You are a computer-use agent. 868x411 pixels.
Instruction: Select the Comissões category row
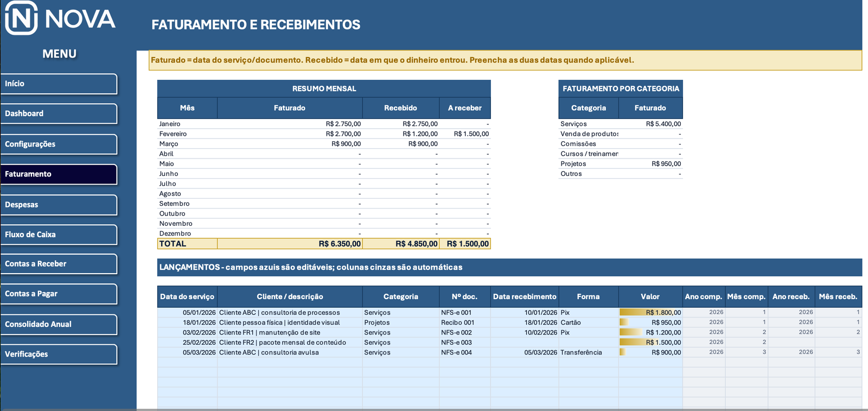point(621,144)
